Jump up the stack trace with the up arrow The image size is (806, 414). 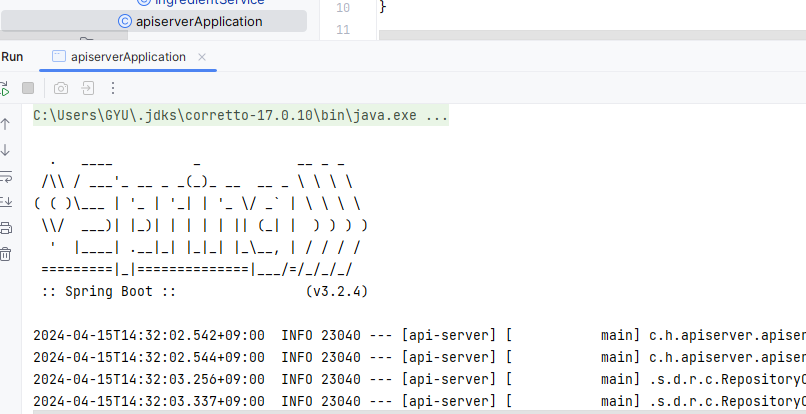pos(5,124)
